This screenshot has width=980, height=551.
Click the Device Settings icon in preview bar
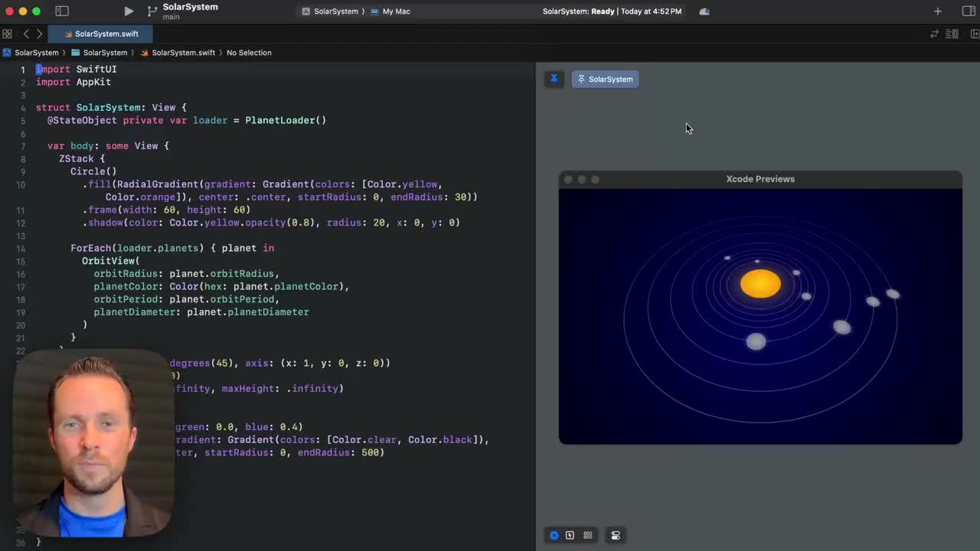(615, 535)
